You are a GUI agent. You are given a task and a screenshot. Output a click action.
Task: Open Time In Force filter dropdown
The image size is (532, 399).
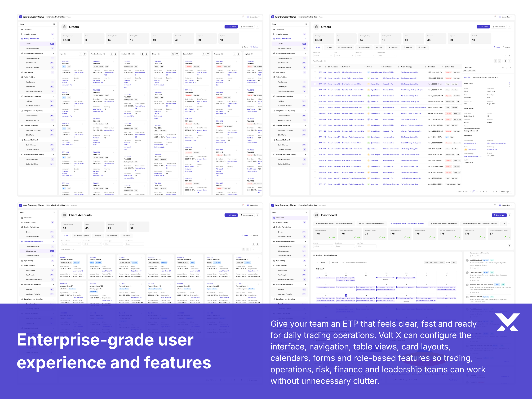[386, 56]
